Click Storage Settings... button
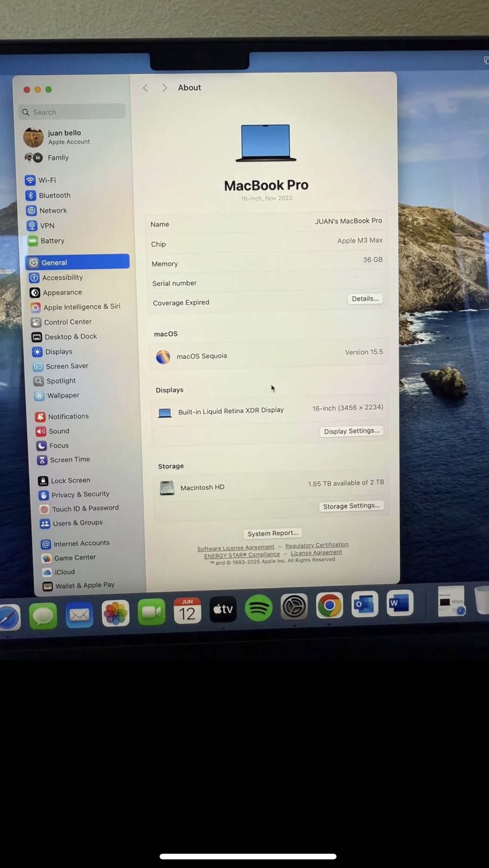The height and width of the screenshot is (868, 489). pos(352,506)
